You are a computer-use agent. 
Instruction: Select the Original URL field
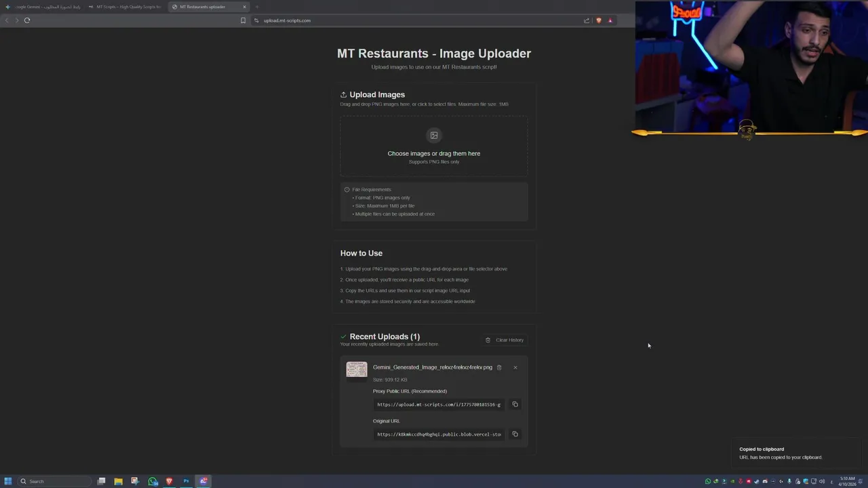tap(439, 434)
